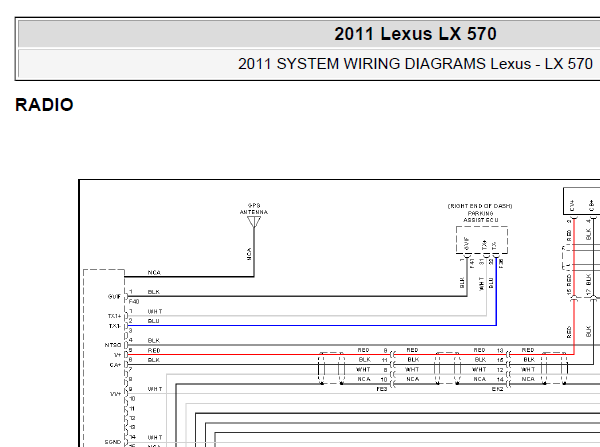
Task: Click the GPS antenna triangle symbol
Action: (254, 222)
